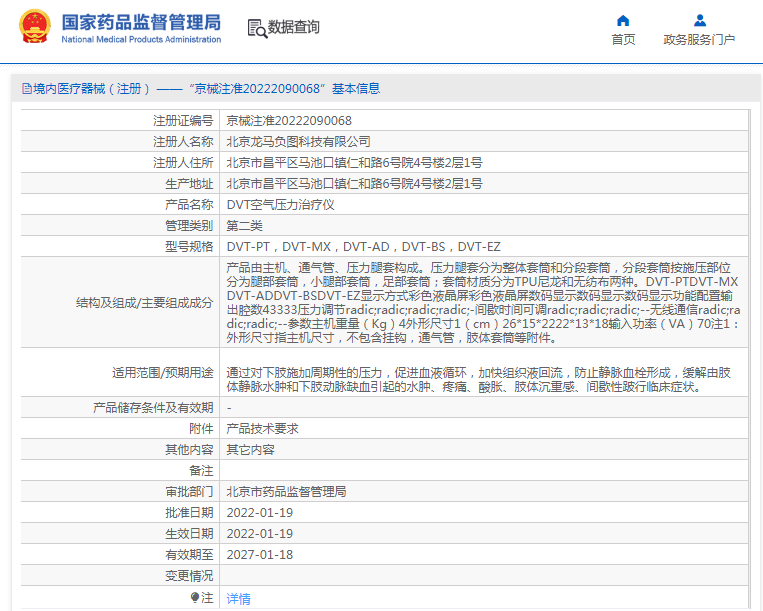This screenshot has width=763, height=611.
Task: Click the 附件 value 产品技术要求
Action: click(x=262, y=428)
